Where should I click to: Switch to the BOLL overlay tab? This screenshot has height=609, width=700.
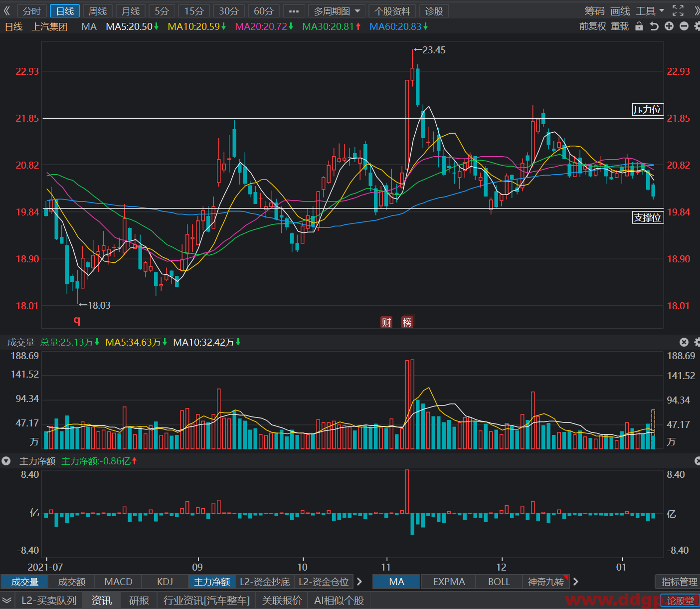coord(499,582)
